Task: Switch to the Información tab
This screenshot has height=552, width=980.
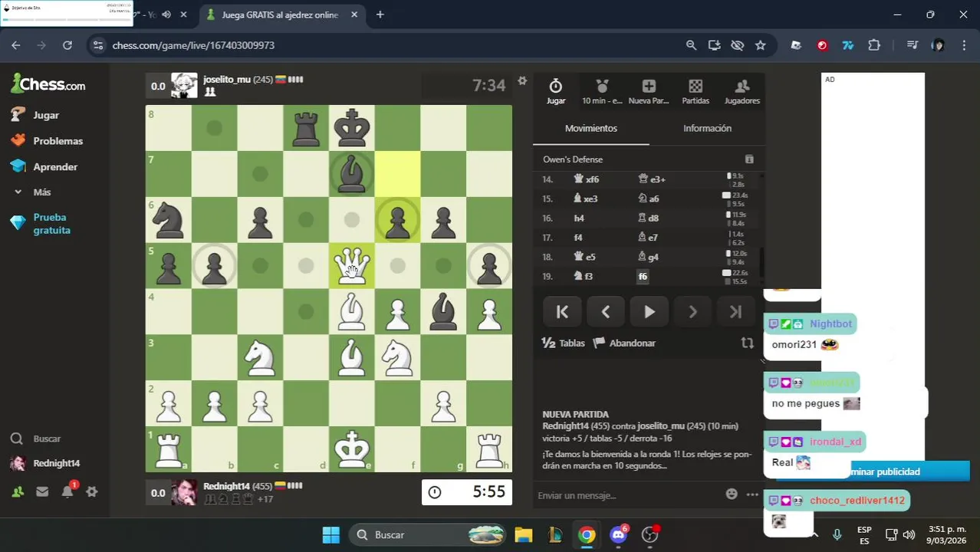Action: click(x=707, y=128)
